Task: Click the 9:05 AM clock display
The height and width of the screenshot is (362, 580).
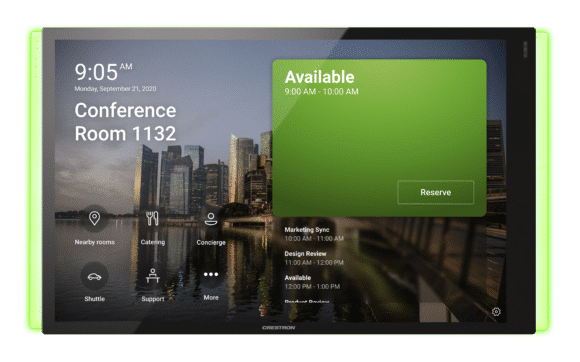Action: coord(103,72)
